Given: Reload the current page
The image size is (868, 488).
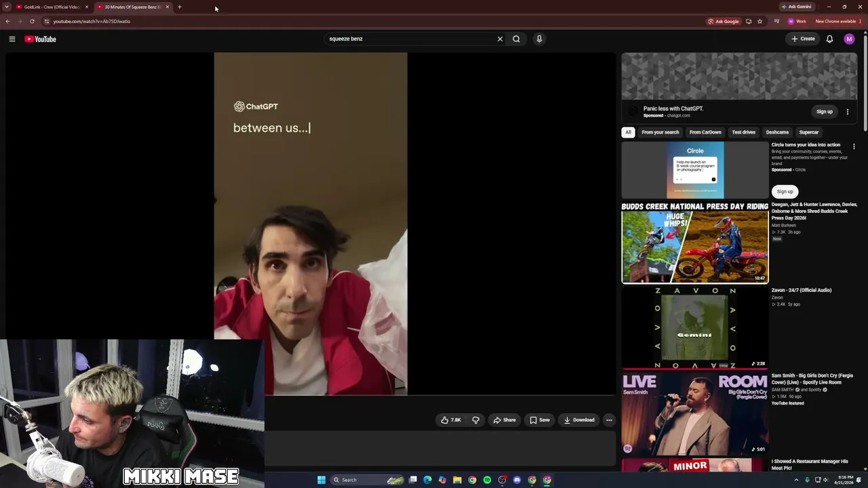Looking at the screenshot, I should (x=32, y=21).
